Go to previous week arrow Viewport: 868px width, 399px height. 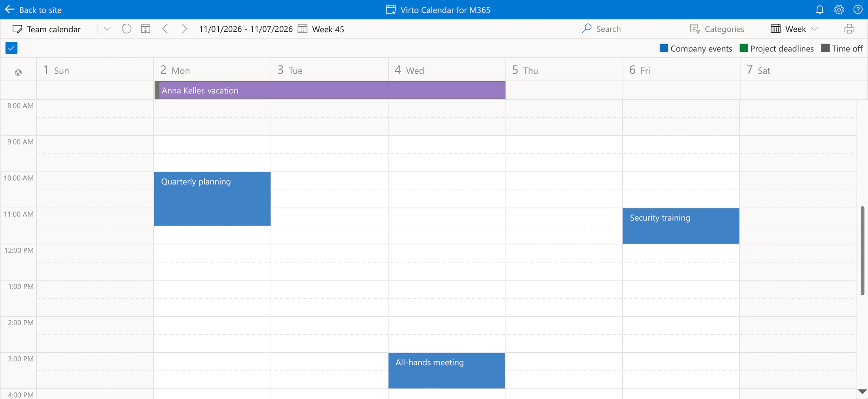pyautogui.click(x=165, y=29)
